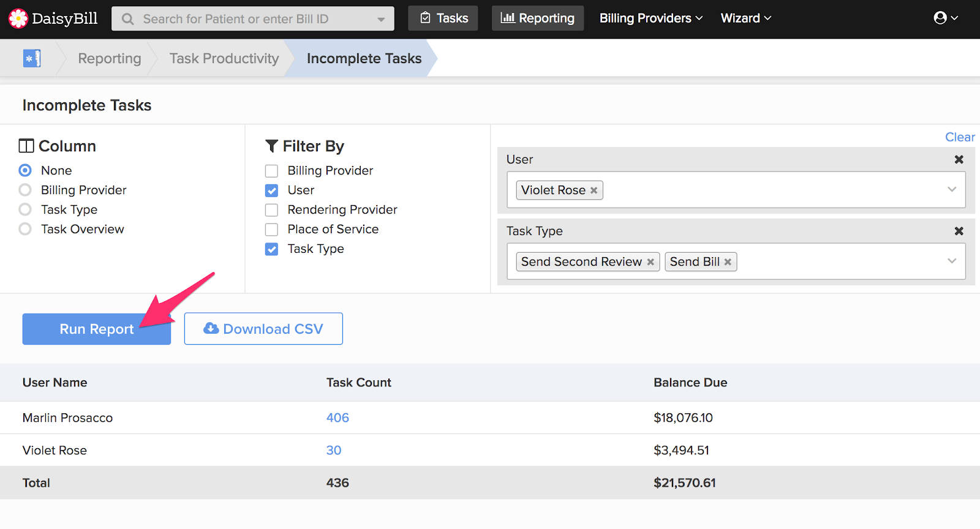The height and width of the screenshot is (529, 980).
Task: Uncheck the User filter checkbox
Action: [271, 190]
